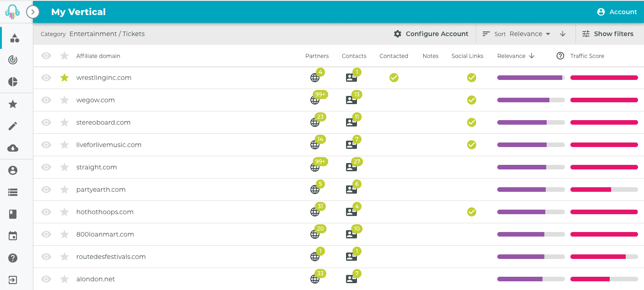This screenshot has width=644, height=290.
Task: Click the Partners column header
Action: [x=317, y=56]
